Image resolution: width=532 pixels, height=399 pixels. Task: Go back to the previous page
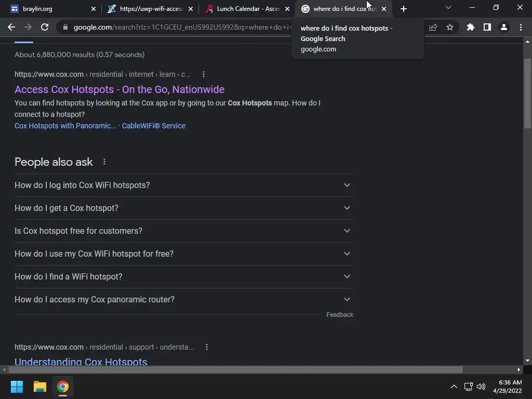click(11, 27)
